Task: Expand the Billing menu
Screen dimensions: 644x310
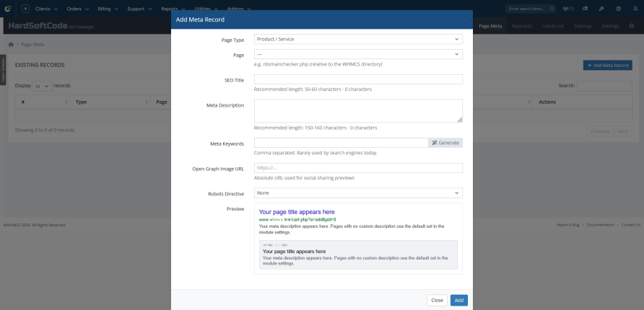Action: coord(108,9)
